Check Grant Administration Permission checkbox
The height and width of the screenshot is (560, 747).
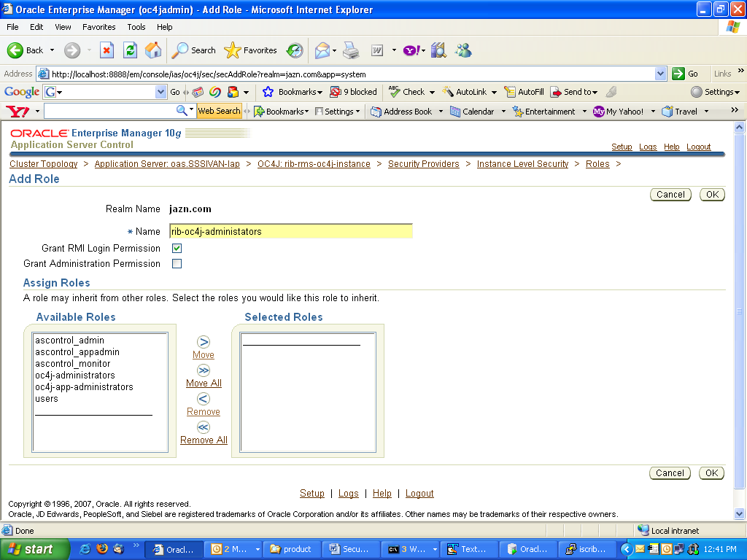[x=177, y=263]
